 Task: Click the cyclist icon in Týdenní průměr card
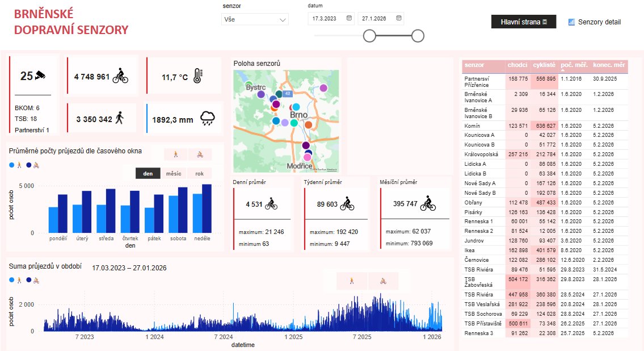347,203
